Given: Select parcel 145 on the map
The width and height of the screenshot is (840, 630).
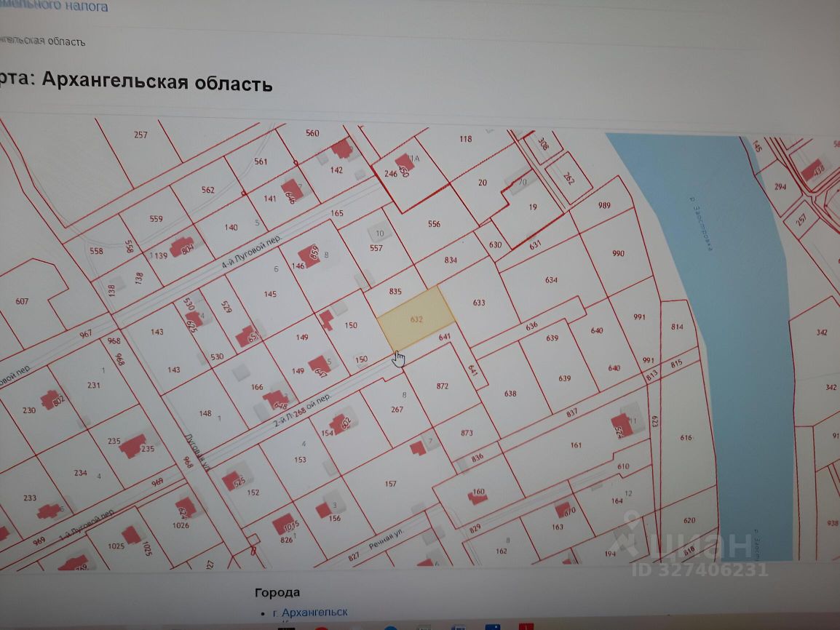Looking at the screenshot, I should pyautogui.click(x=270, y=294).
